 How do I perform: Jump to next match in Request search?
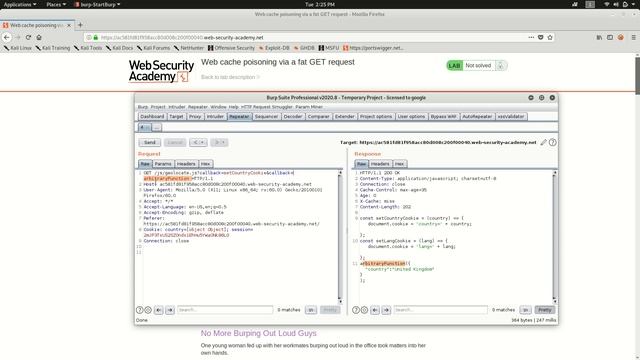click(170, 310)
